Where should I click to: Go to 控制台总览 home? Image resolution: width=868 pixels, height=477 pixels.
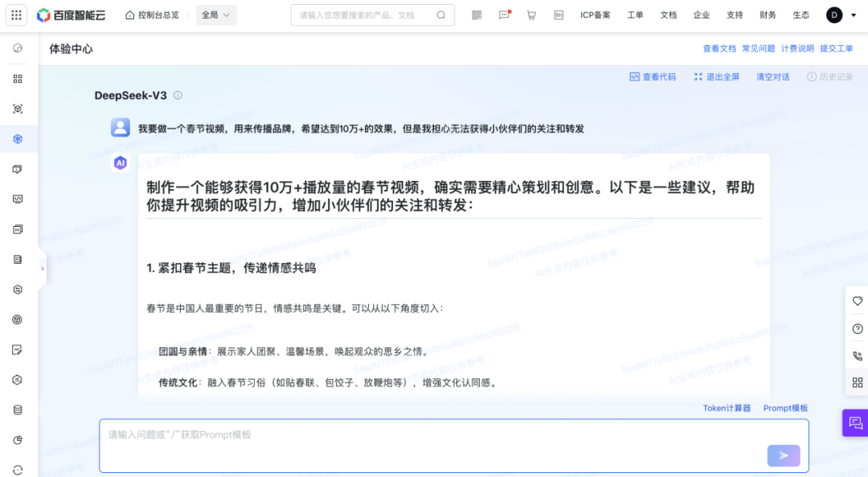(x=152, y=15)
